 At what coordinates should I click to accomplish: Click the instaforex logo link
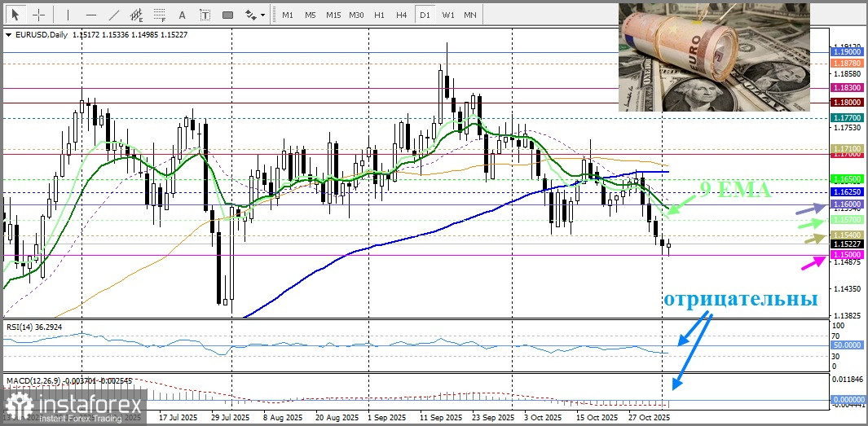tap(73, 406)
